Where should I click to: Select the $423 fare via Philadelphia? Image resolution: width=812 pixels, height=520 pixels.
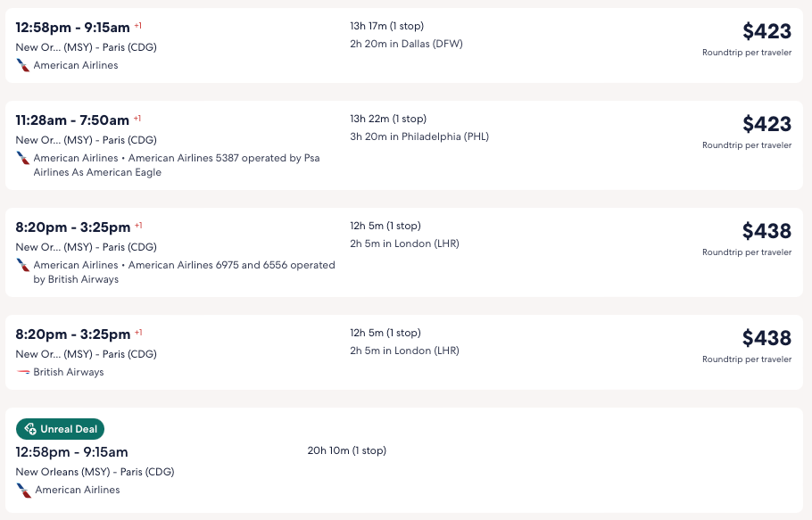tap(766, 124)
